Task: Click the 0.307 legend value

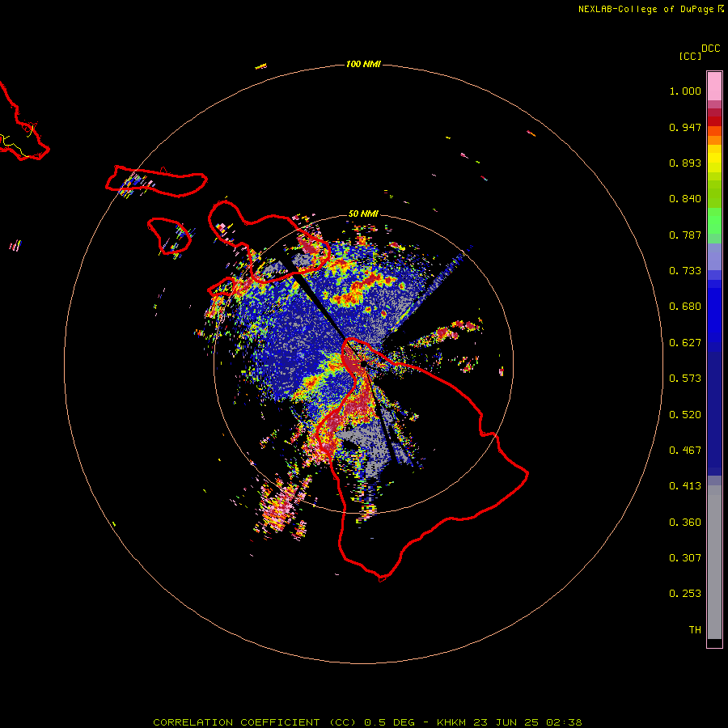Action: pyautogui.click(x=685, y=558)
